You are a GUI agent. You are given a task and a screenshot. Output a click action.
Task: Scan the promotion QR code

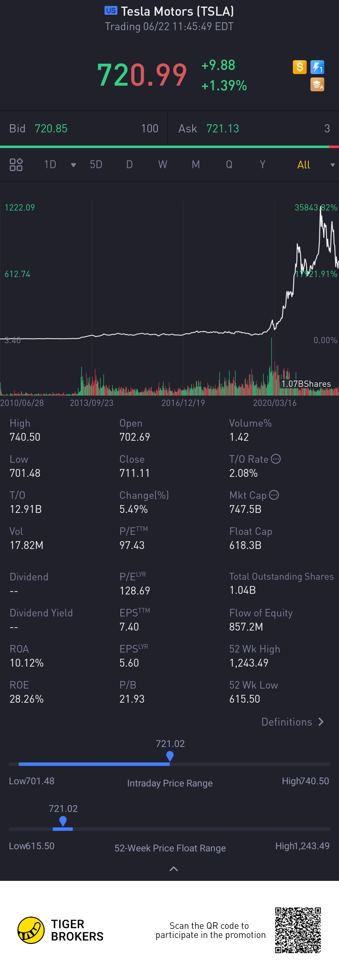tap(298, 930)
